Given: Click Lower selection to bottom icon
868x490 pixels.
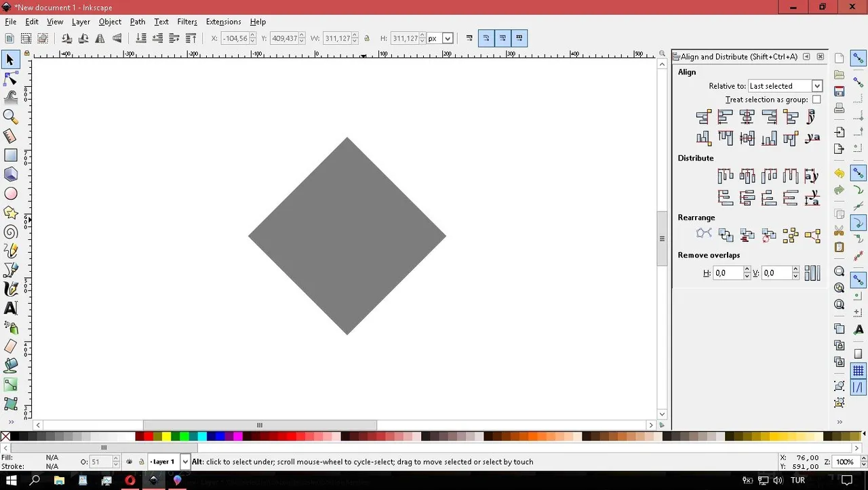Looking at the screenshot, I should pos(141,39).
